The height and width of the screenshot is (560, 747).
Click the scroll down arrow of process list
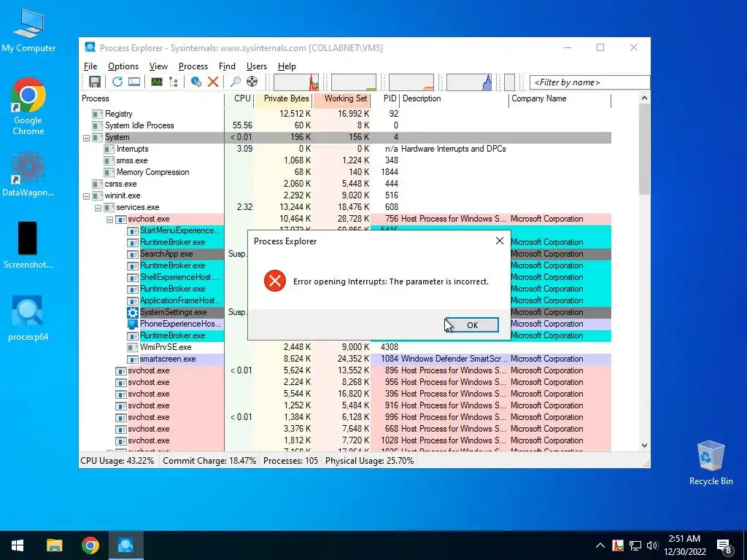click(x=644, y=446)
